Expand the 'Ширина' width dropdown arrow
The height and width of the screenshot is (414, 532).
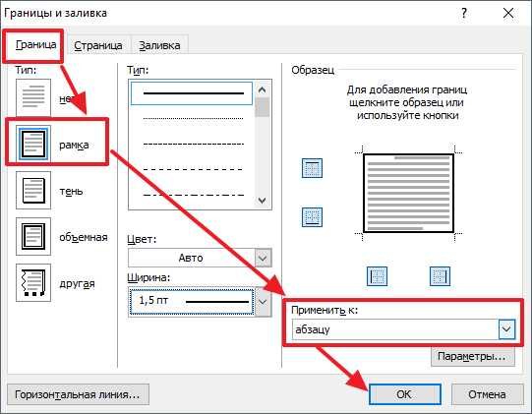tap(263, 302)
